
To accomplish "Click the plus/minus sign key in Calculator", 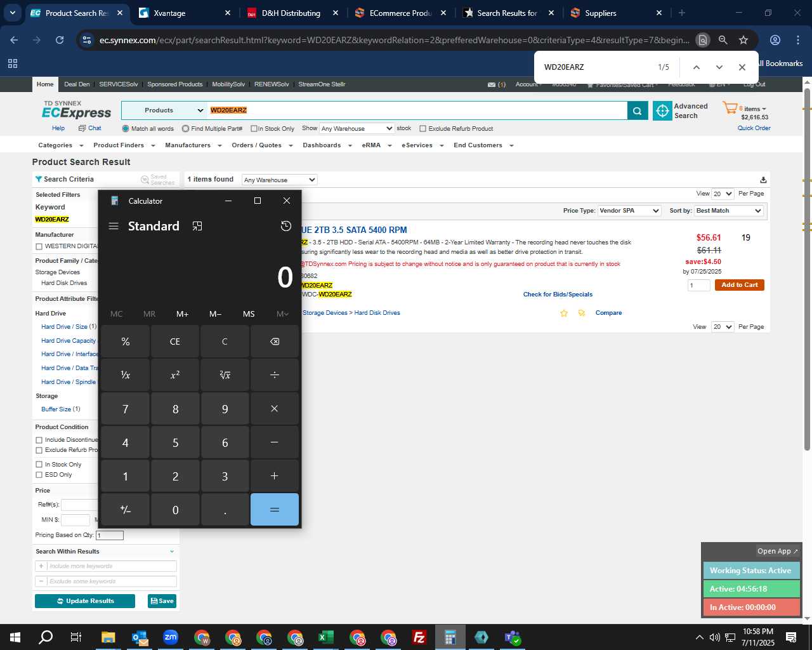I will coord(125,510).
